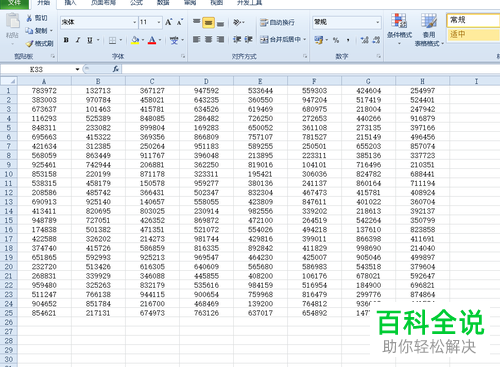
Task: Click the fx insert function icon
Action: coord(115,69)
